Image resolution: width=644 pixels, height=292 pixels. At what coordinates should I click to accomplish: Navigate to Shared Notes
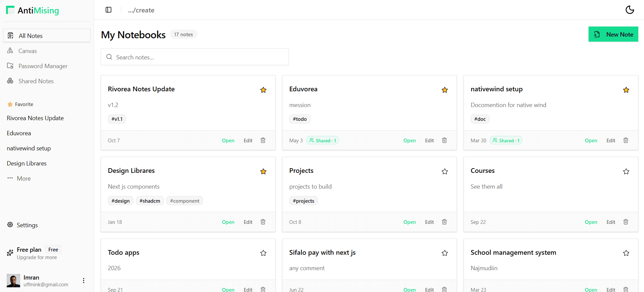pos(47,81)
